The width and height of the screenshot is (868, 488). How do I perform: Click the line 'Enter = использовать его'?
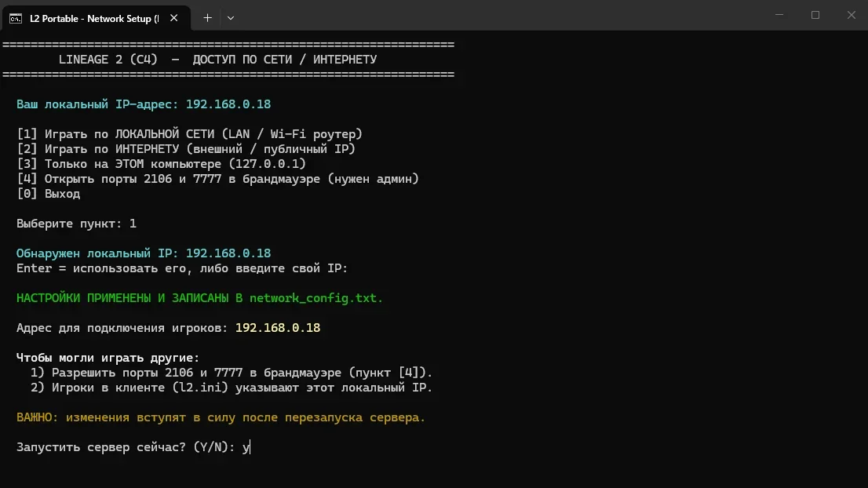click(182, 268)
